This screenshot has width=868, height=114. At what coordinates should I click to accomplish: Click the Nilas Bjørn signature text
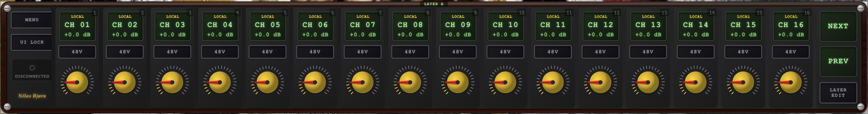point(32,96)
